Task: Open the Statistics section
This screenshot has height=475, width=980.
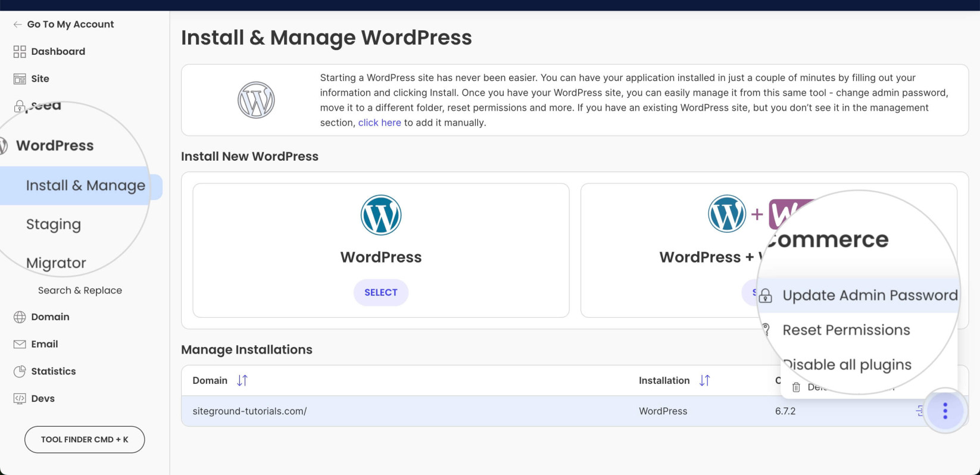Action: pyautogui.click(x=54, y=371)
